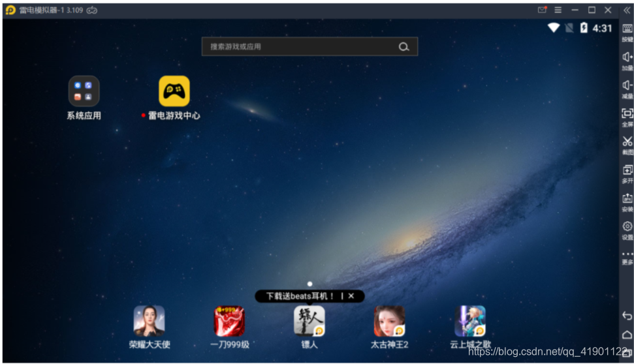Decrease volume with 减量 sidebar icon
Screen dimensions: 634x364
(x=627, y=89)
